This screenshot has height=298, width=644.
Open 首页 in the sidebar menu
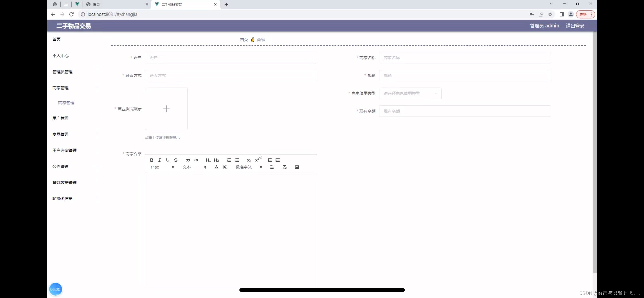tap(56, 39)
